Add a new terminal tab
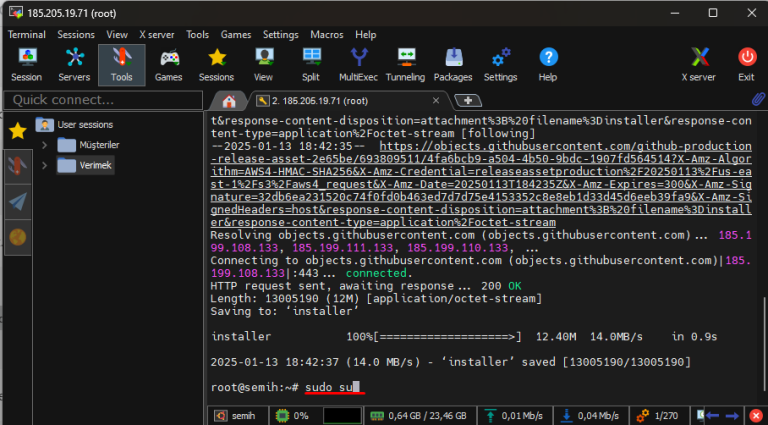Screen dimensions: 768x425 pos(467,101)
